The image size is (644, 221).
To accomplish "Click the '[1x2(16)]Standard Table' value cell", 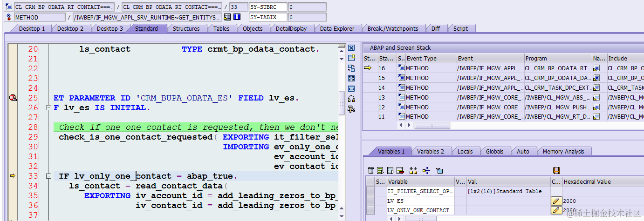I will (x=508, y=191).
